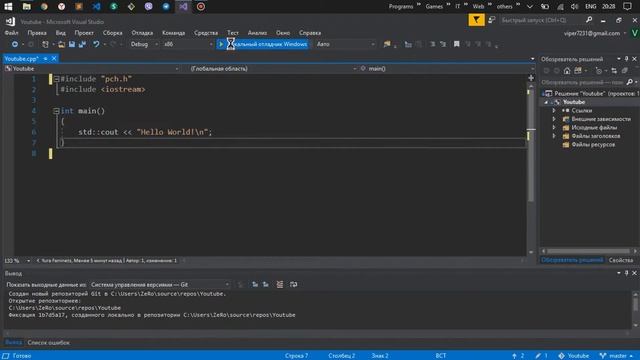Expand Внешние зависимости node
The image size is (640, 360).
coord(554,119)
